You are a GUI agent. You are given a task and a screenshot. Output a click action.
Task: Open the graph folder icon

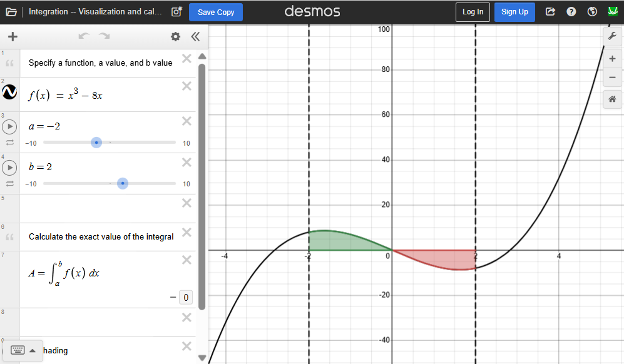pos(11,12)
